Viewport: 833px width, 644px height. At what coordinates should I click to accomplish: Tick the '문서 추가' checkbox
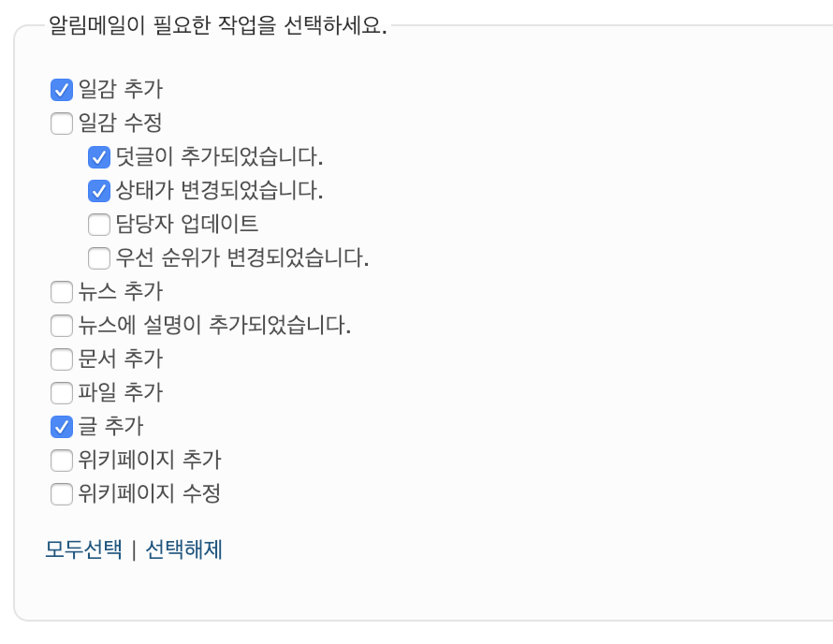[62, 359]
